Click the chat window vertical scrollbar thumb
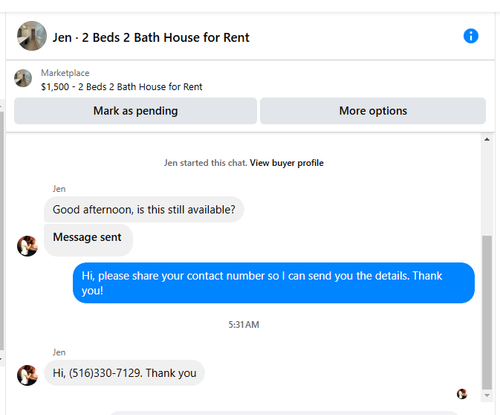500x415 pixels. click(487, 312)
